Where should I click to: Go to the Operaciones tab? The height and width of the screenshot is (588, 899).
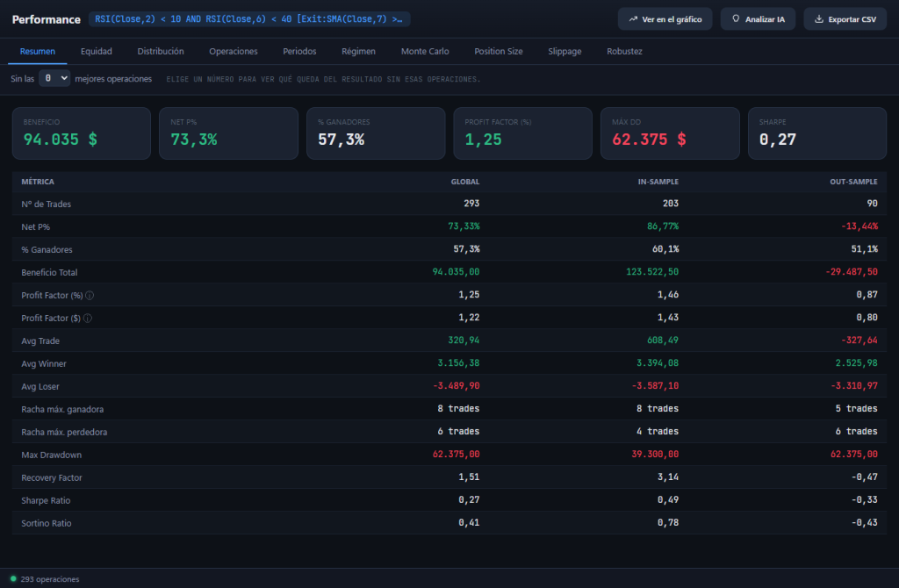[x=234, y=51]
